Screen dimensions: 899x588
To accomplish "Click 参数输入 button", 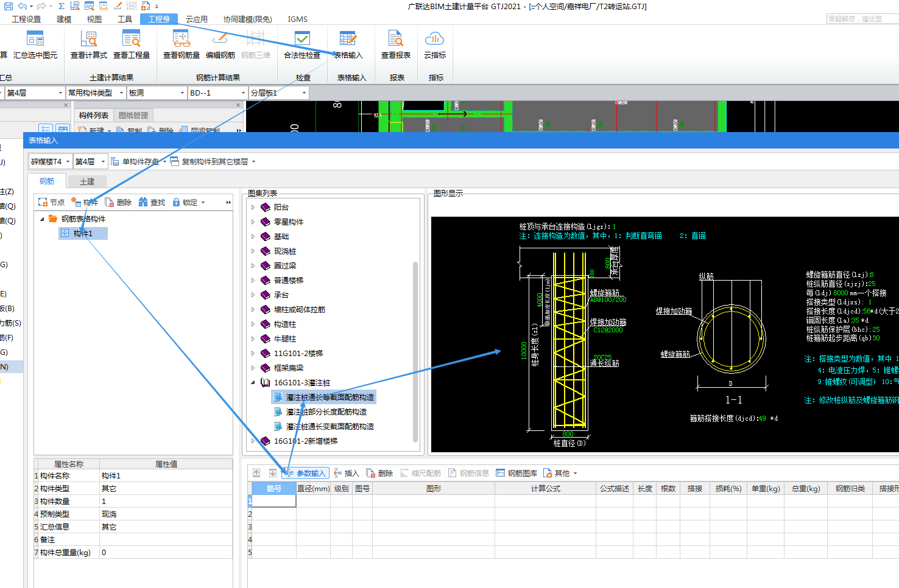I will pos(306,473).
